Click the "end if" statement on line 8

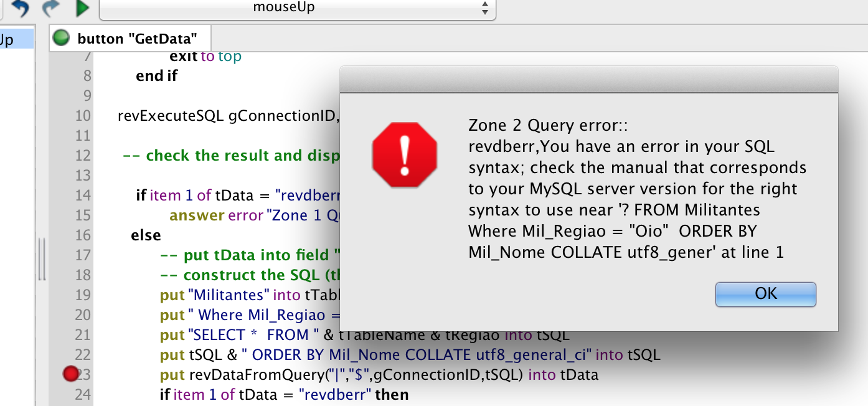[156, 76]
